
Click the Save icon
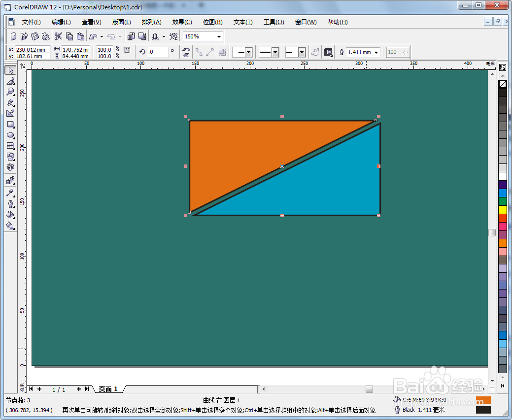tap(35, 36)
